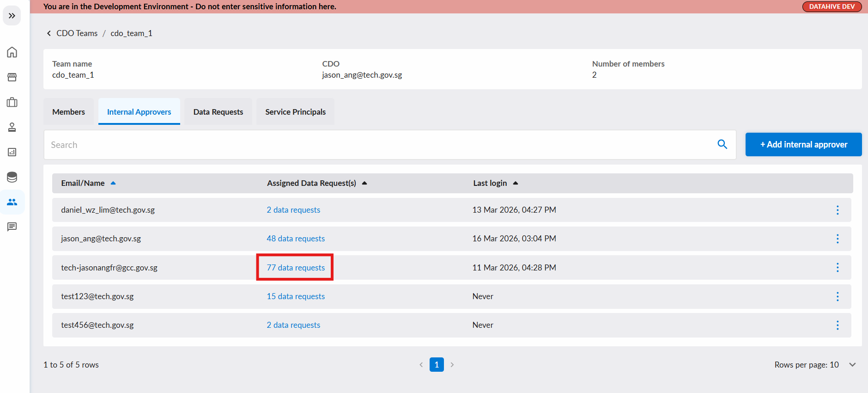This screenshot has height=393, width=868.
Task: Open test456's 2 data requests link
Action: click(293, 325)
